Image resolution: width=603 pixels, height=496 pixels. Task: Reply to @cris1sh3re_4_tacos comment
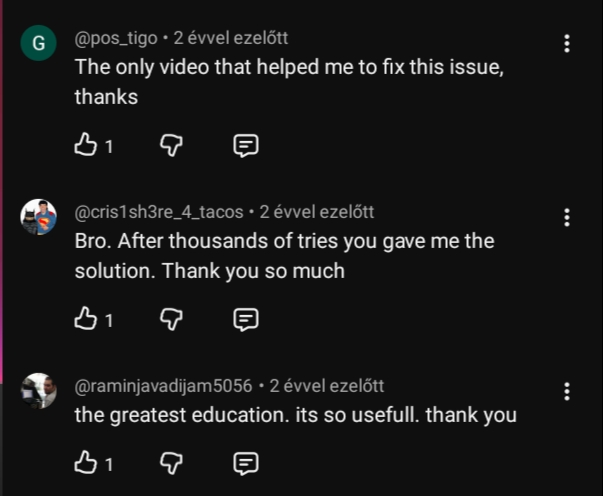[x=245, y=319]
